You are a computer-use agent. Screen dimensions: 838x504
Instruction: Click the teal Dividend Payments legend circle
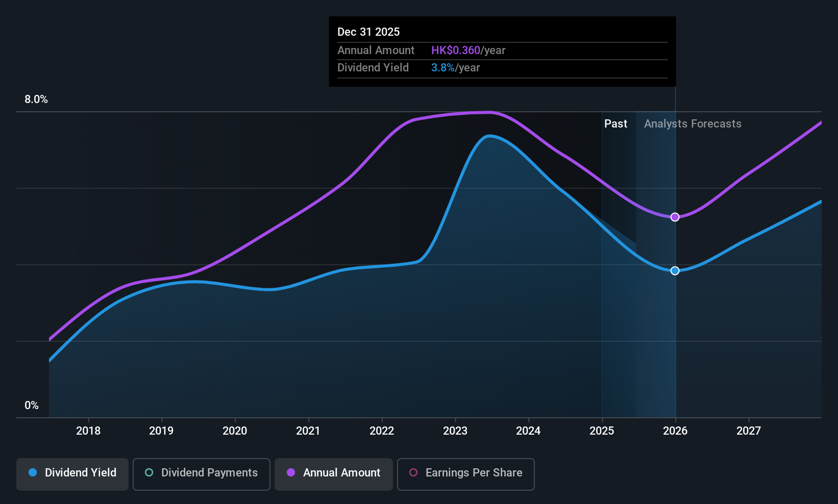click(149, 472)
